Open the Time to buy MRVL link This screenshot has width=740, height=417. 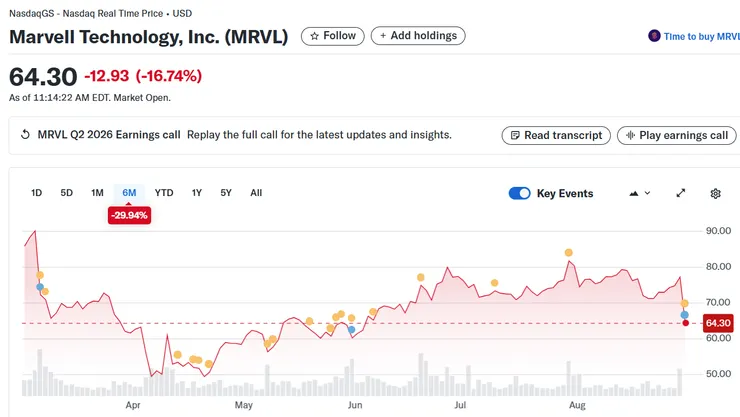pos(701,36)
